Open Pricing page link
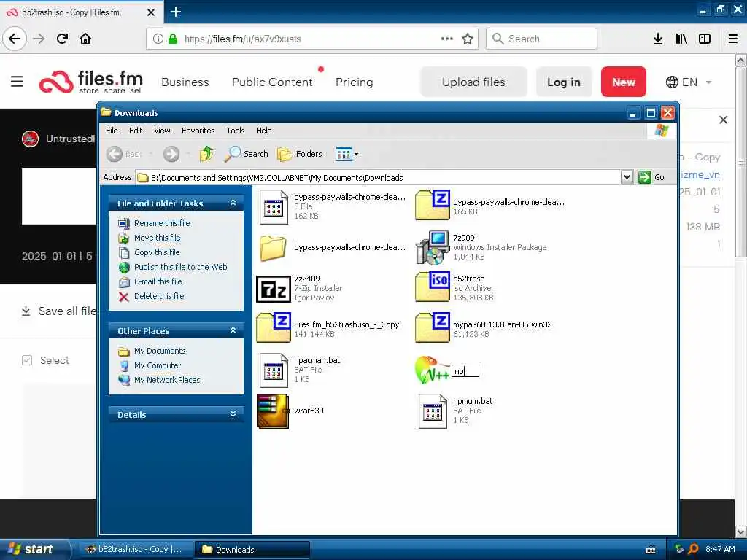This screenshot has height=560, width=747. (354, 82)
